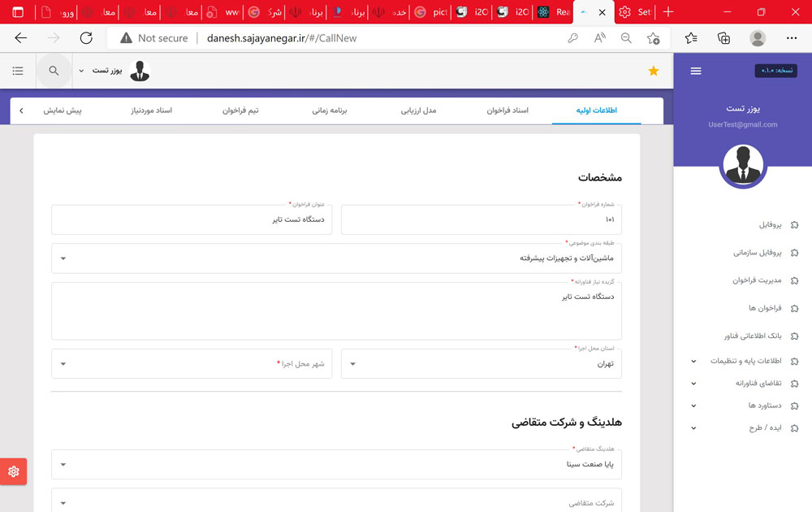Screen dimensions: 812x512
Task: Click the پروفایل سازمانی sidebar icon
Action: click(794, 253)
